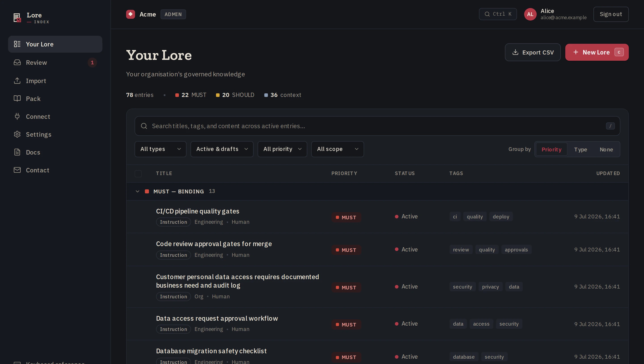The width and height of the screenshot is (644, 364).
Task: Focus the search titles and tags field
Action: click(377, 126)
